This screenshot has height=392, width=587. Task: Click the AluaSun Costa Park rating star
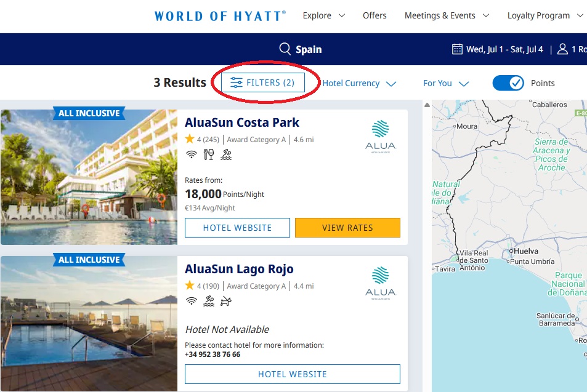[190, 139]
